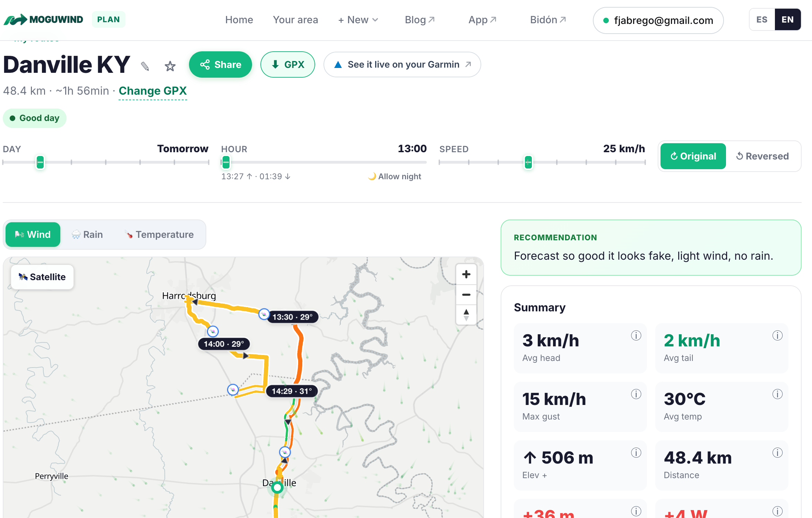This screenshot has width=812, height=518.
Task: Click the pencil edit icon beside Danville KY
Action: (145, 66)
